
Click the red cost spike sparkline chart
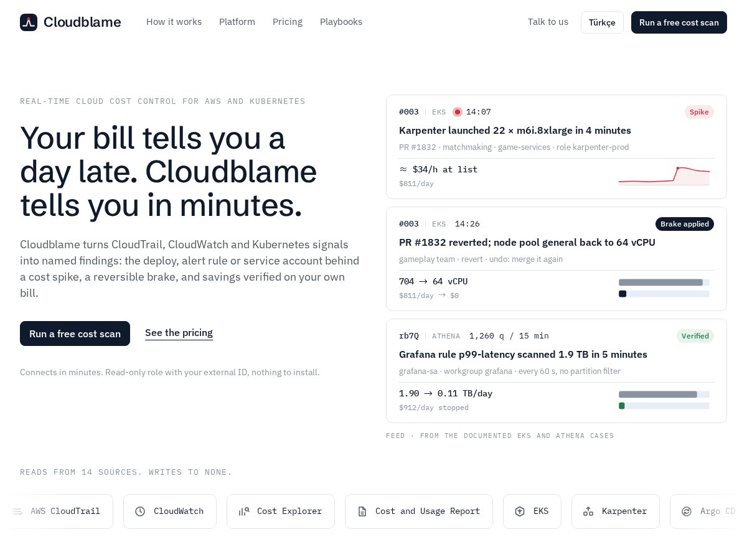tap(664, 176)
